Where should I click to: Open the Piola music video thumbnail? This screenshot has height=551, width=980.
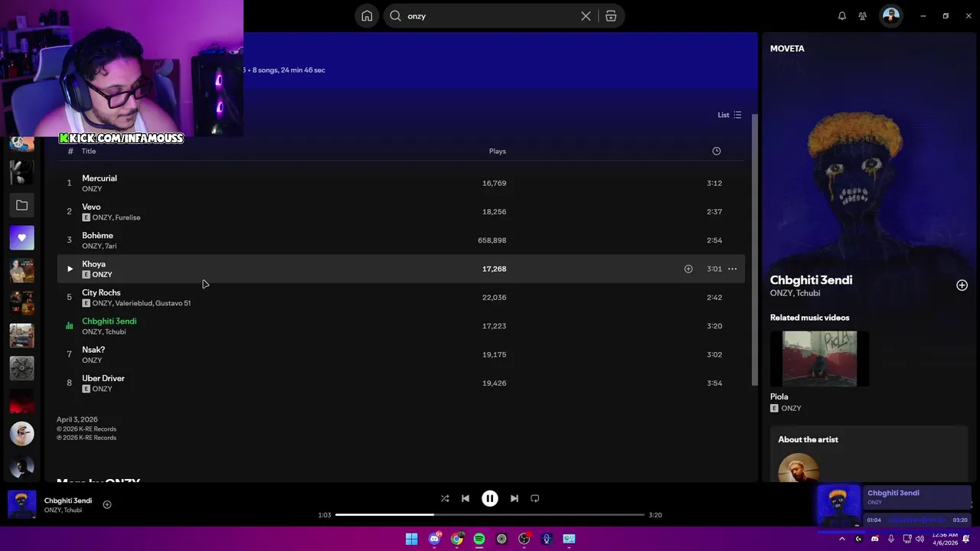coord(819,359)
